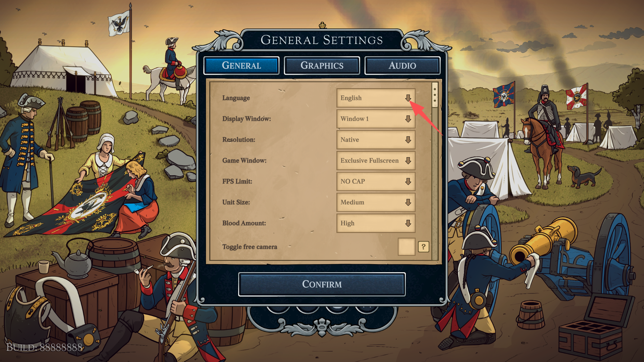This screenshot has height=362, width=644.
Task: Click the Game Window down-arrow icon
Action: (x=408, y=161)
